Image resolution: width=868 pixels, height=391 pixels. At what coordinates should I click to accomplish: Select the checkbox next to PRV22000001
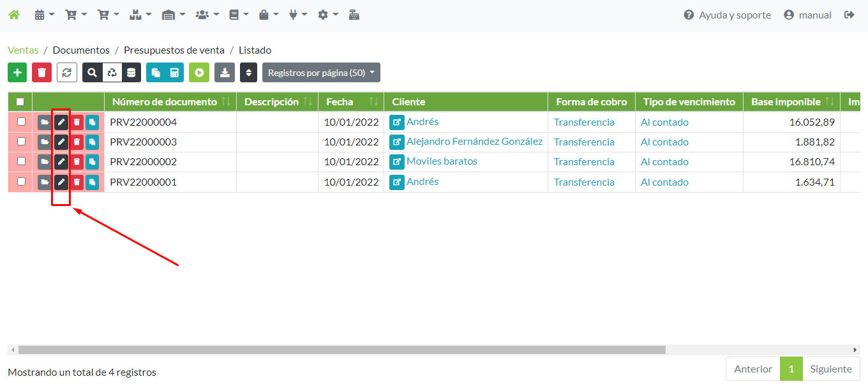(22, 182)
